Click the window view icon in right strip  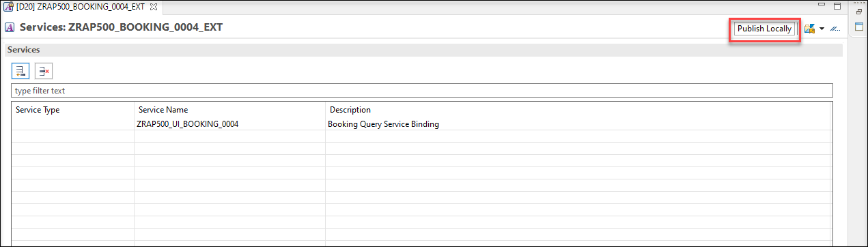pyautogui.click(x=859, y=26)
